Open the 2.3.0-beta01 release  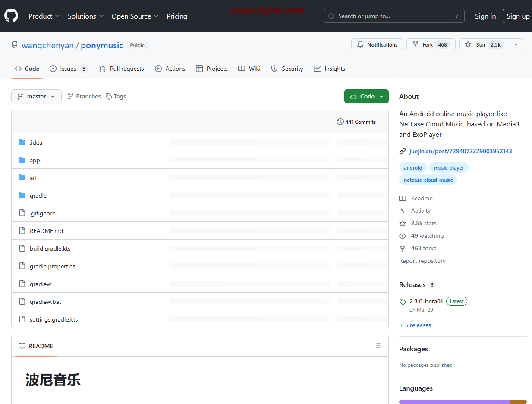(x=426, y=301)
